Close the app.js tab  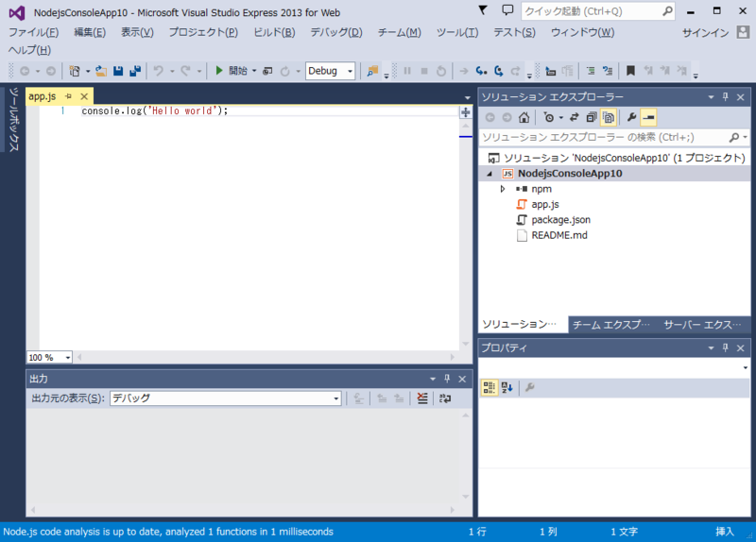(x=84, y=96)
